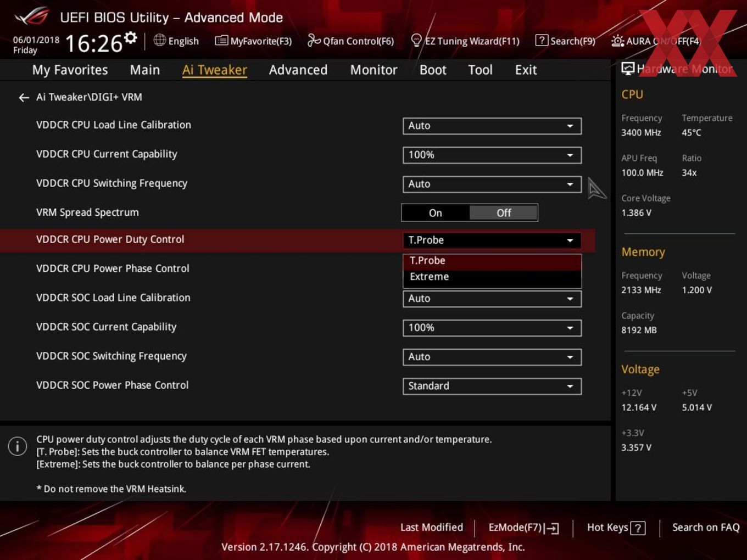Click English language button
Image resolution: width=747 pixels, height=560 pixels.
[183, 41]
